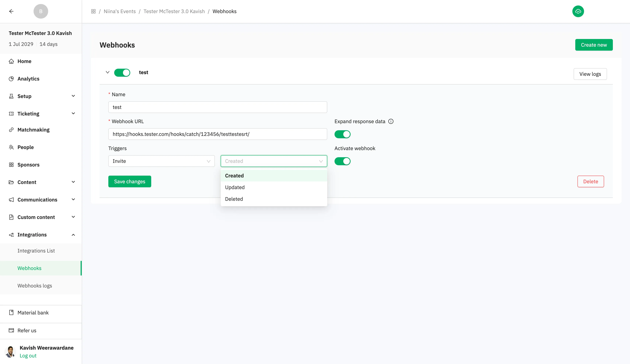Click the Home house icon
630x364 pixels.
[11, 61]
